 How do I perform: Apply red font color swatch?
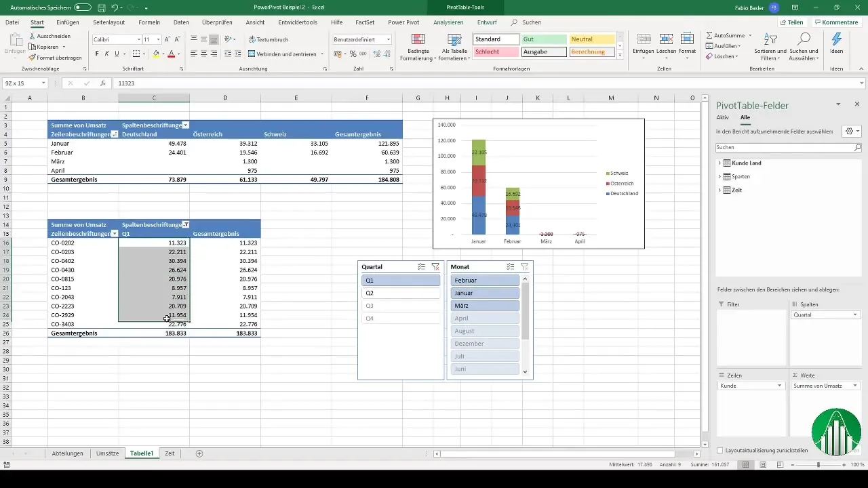[x=171, y=54]
